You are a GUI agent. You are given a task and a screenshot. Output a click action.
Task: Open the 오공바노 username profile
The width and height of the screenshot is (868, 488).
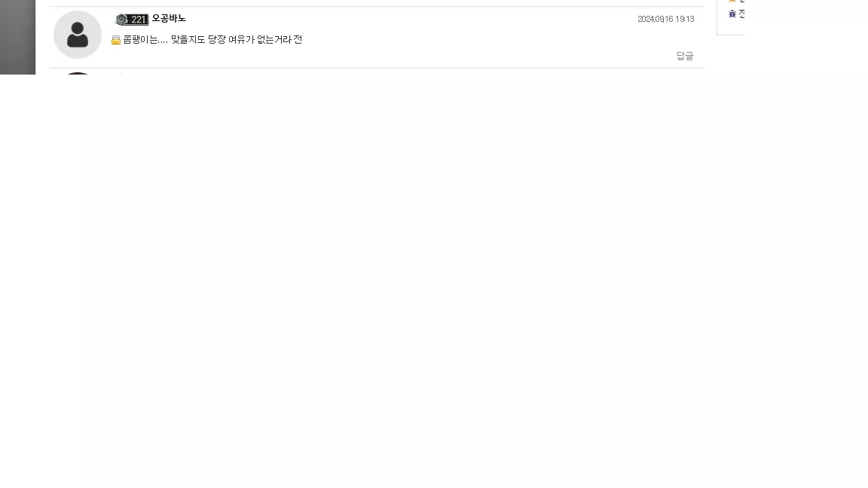click(169, 18)
